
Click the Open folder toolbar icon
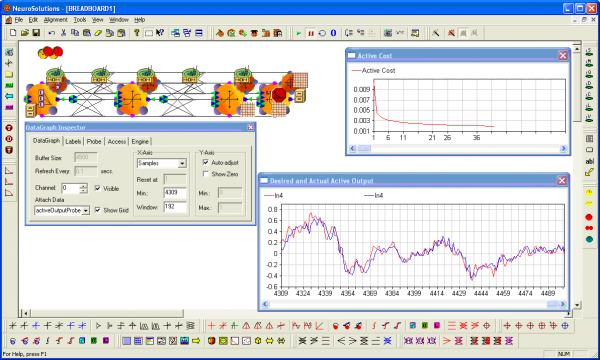[x=24, y=33]
